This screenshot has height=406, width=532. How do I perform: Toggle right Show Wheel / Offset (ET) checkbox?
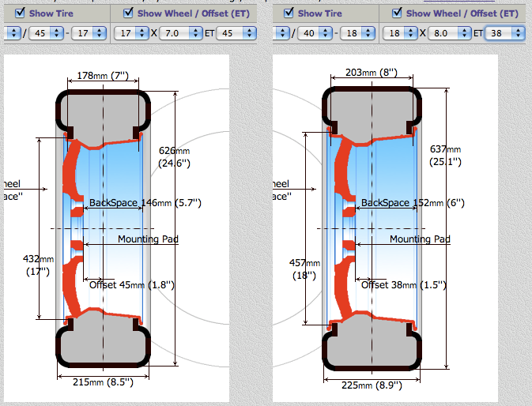[x=397, y=13]
